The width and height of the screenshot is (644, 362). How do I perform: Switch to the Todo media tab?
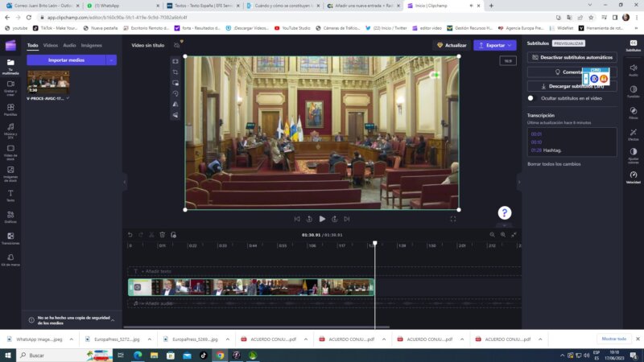[x=32, y=45]
